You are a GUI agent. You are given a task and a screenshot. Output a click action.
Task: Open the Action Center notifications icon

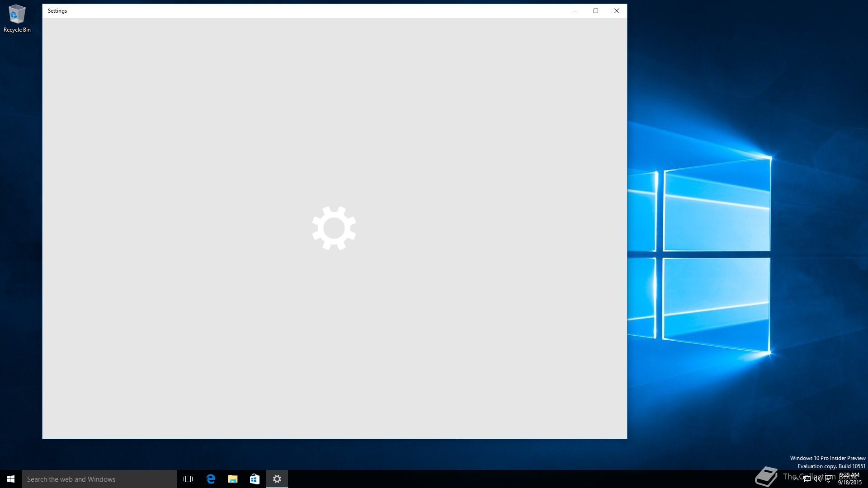(829, 479)
